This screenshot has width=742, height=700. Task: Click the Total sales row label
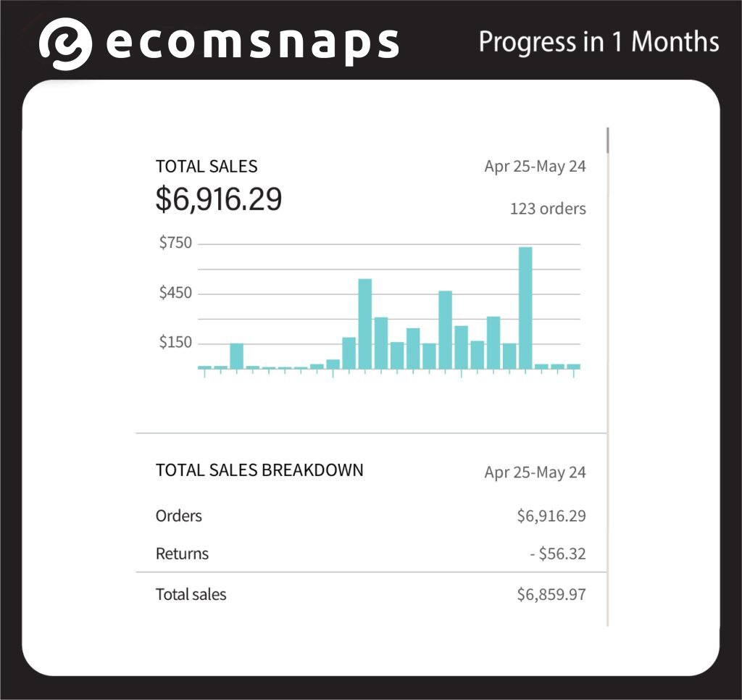pyautogui.click(x=191, y=594)
